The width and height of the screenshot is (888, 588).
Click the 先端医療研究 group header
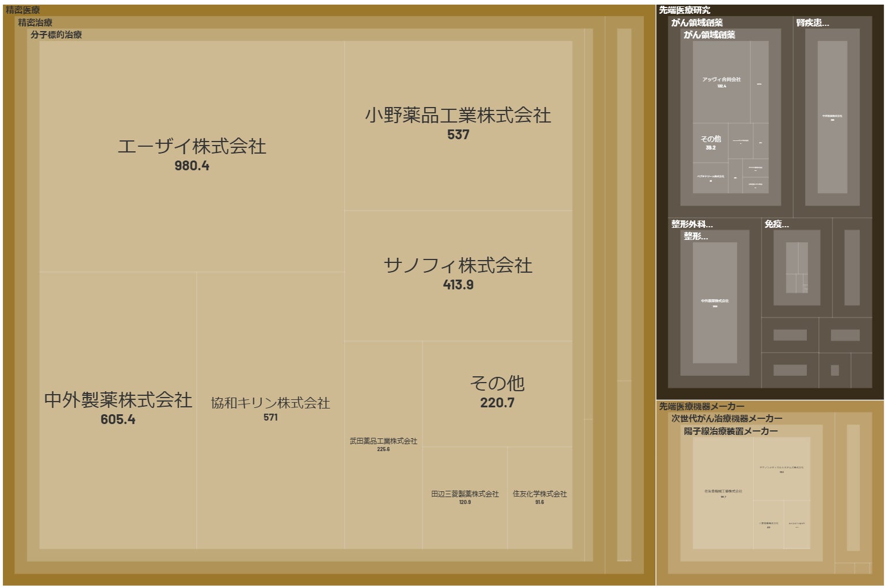click(x=685, y=10)
